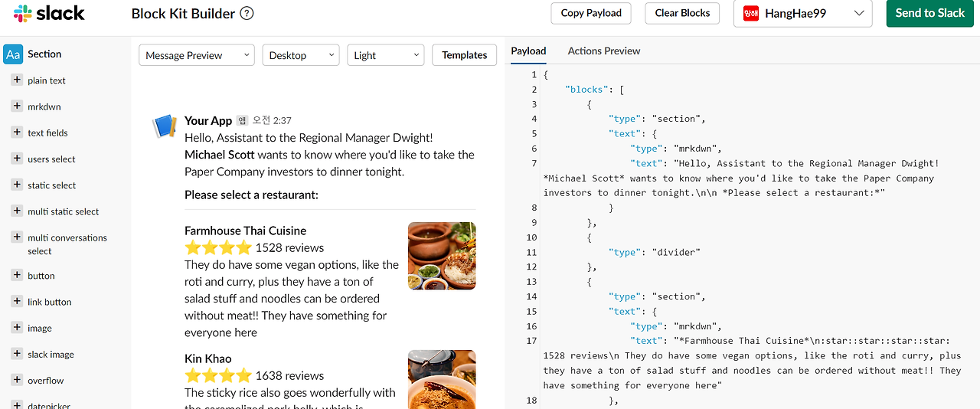980x409 pixels.
Task: Open the Block Kit Builder help icon
Action: click(x=247, y=13)
